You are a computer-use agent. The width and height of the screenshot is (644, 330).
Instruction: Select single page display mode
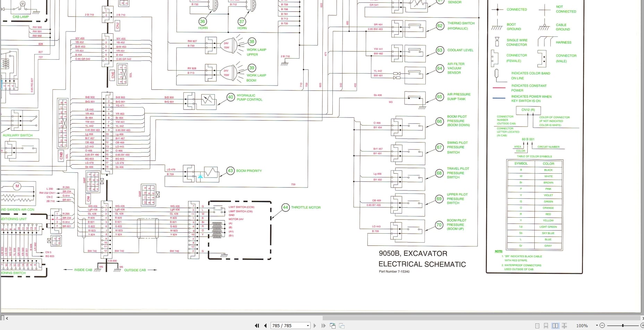537,325
